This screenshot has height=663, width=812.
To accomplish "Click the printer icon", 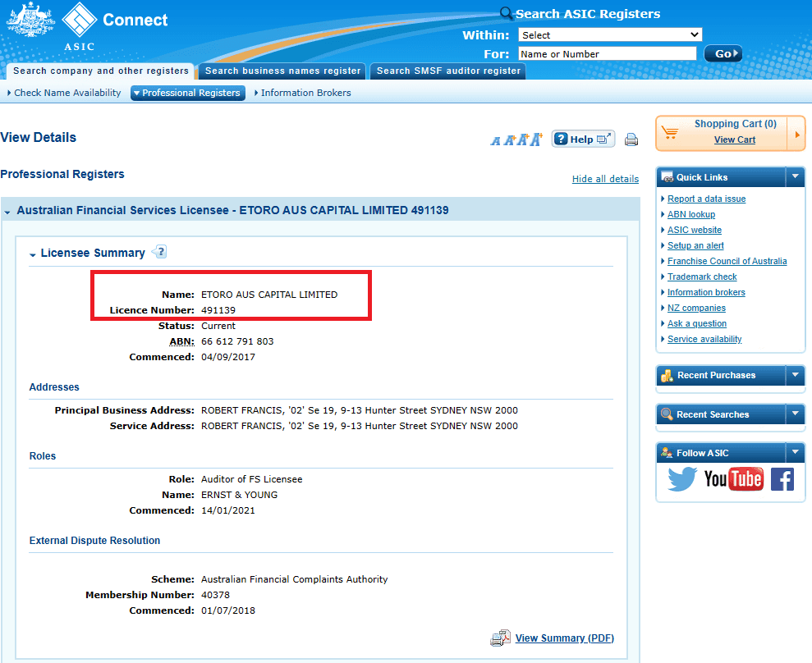I will pyautogui.click(x=631, y=139).
